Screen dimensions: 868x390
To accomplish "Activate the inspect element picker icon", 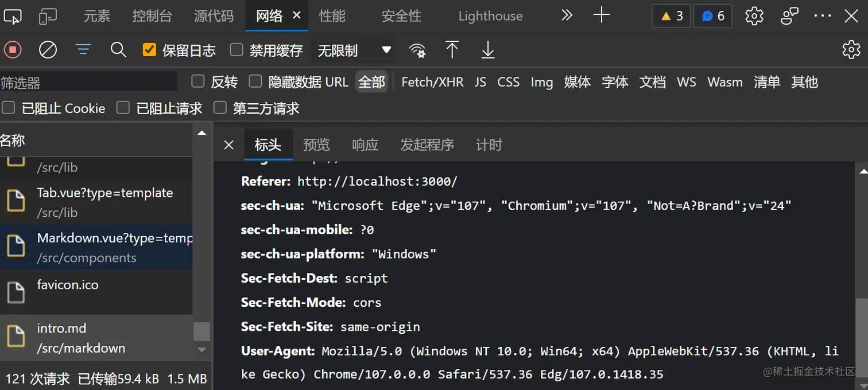I will 13,16.
